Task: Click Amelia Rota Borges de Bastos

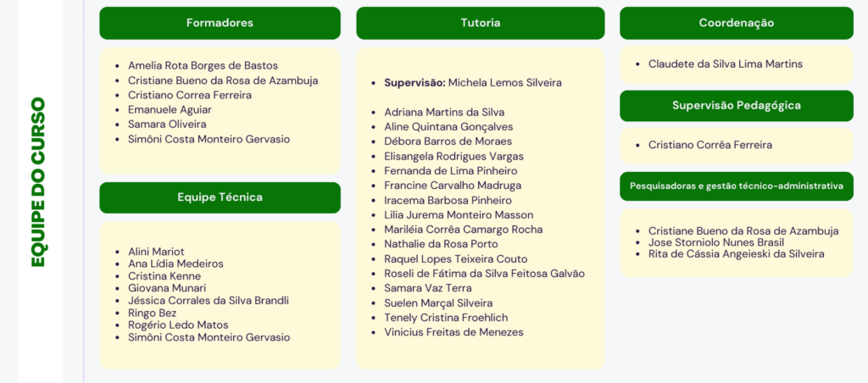Action: [203, 65]
